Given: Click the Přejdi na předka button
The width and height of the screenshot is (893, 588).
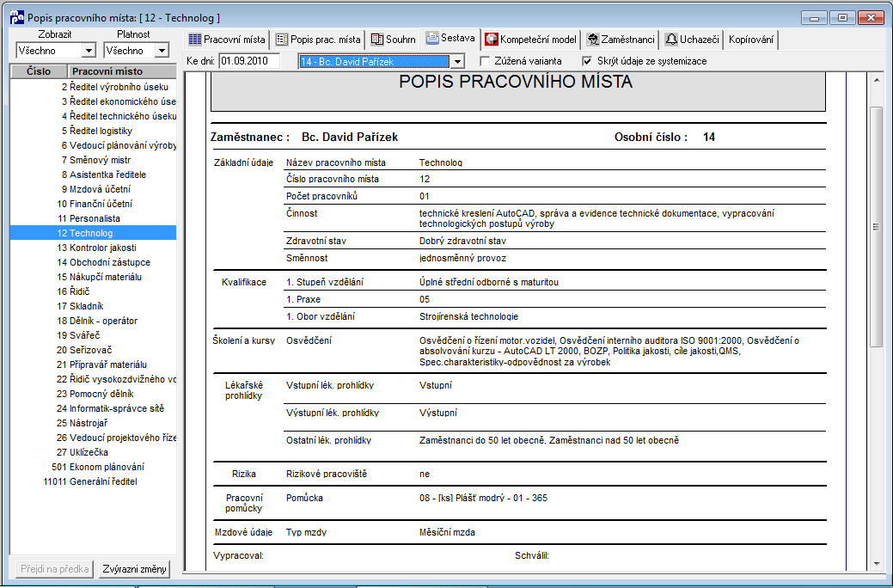Looking at the screenshot, I should click(55, 568).
